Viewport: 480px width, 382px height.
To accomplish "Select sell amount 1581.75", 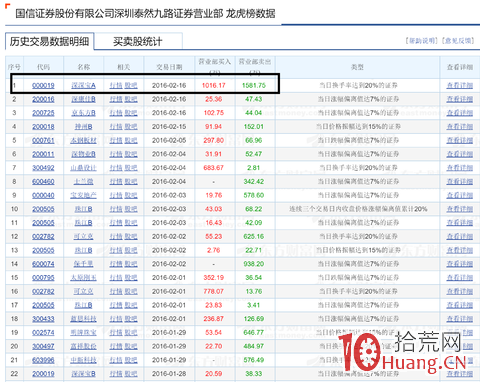I will click(254, 85).
